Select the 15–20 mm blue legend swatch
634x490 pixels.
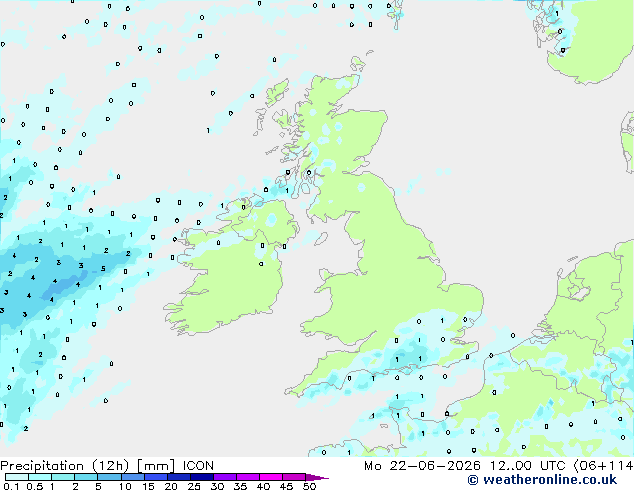[x=156, y=477]
